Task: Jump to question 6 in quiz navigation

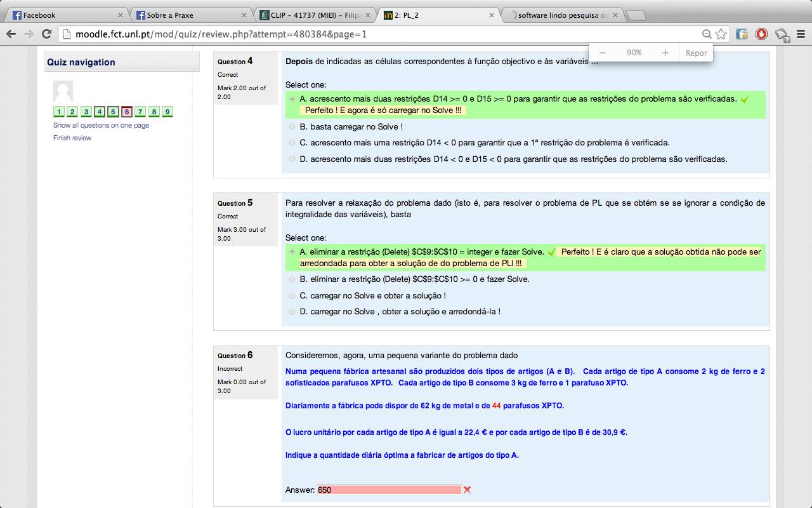Action: click(127, 112)
